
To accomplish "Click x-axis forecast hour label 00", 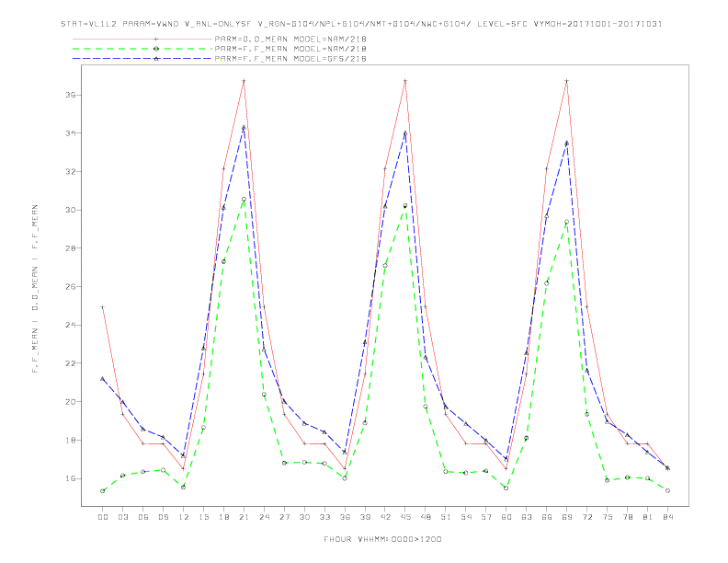I will (103, 517).
